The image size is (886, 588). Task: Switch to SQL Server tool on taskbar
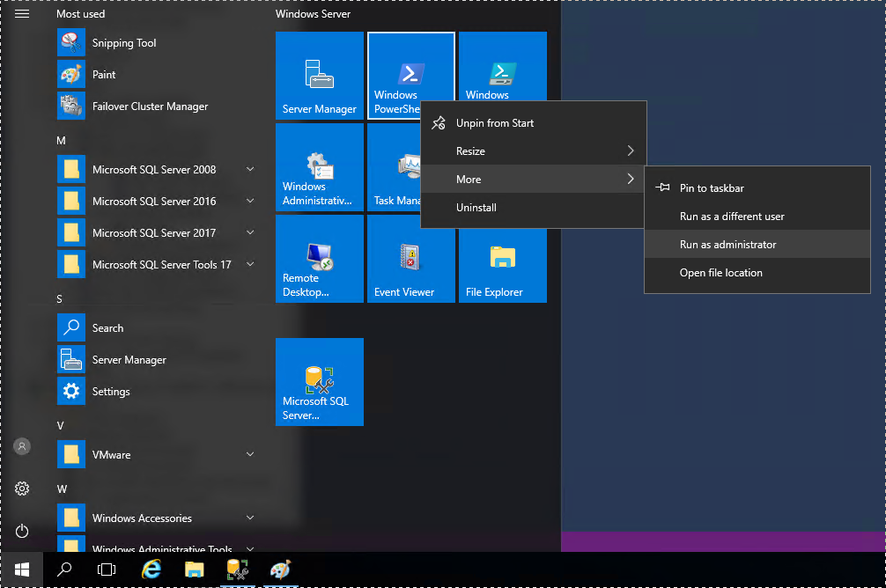[237, 570]
